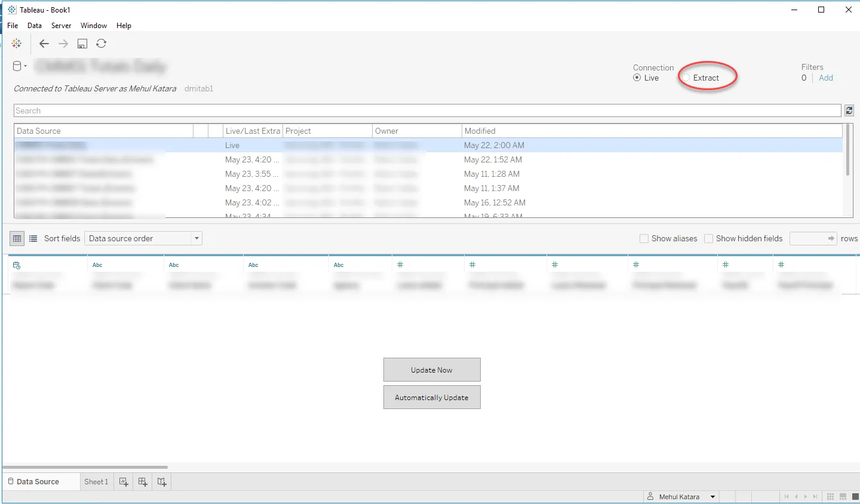
Task: Click the 'dmitab1' server name text
Action: click(199, 88)
